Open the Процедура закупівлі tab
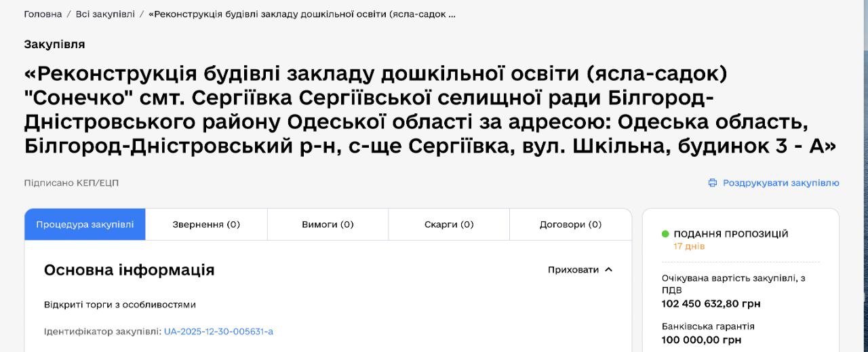The width and height of the screenshot is (868, 352). click(85, 224)
